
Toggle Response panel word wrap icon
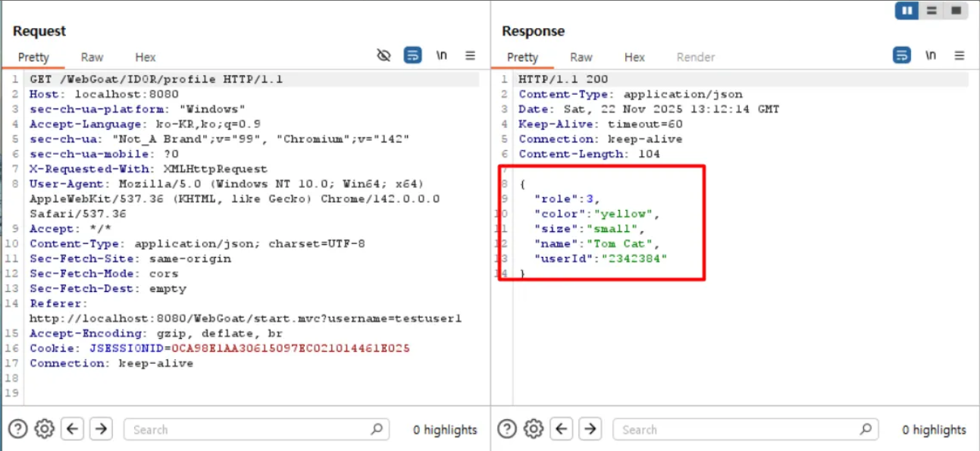pos(902,55)
